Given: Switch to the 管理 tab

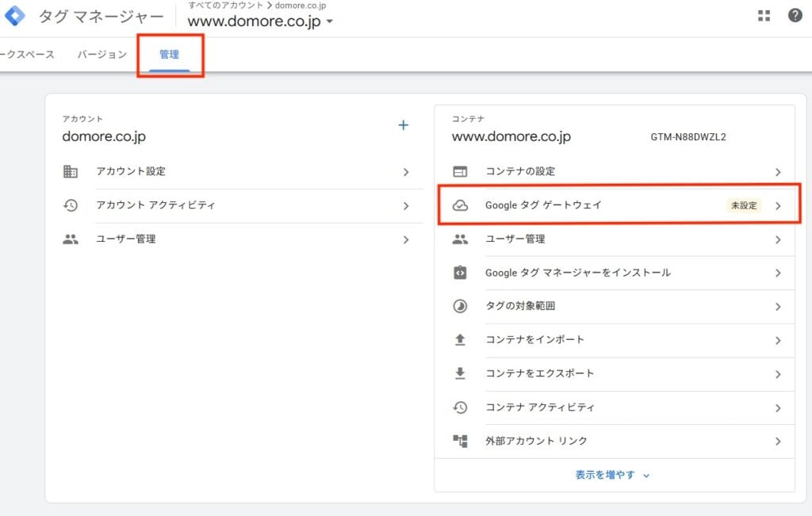Looking at the screenshot, I should click(x=170, y=55).
